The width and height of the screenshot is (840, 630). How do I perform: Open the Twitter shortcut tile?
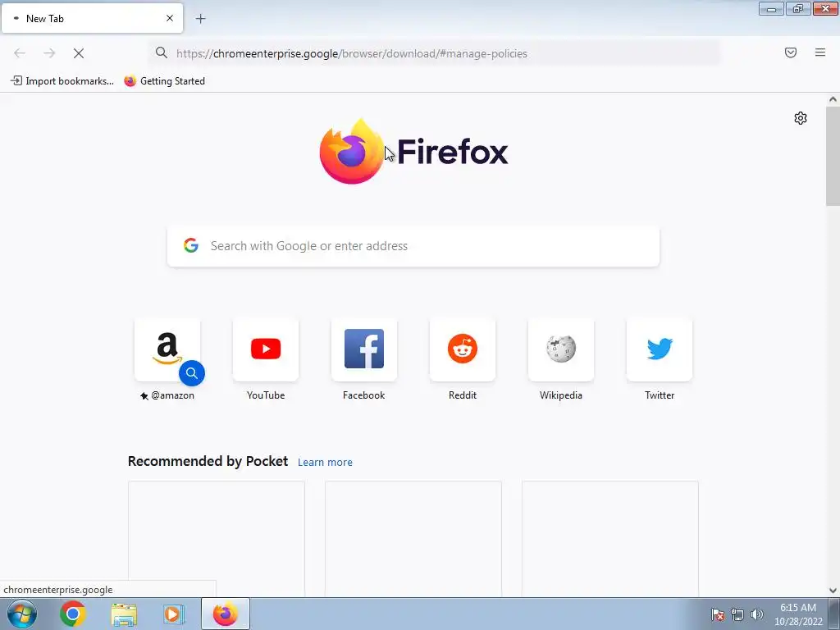click(660, 349)
